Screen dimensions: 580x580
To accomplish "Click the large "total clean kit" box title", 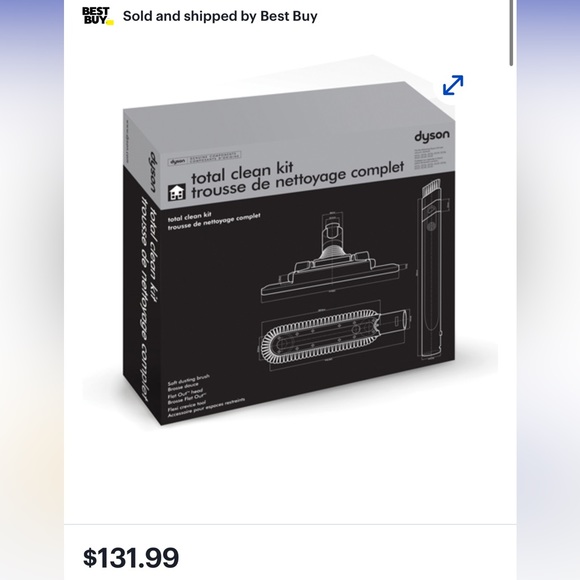I will (x=242, y=173).
